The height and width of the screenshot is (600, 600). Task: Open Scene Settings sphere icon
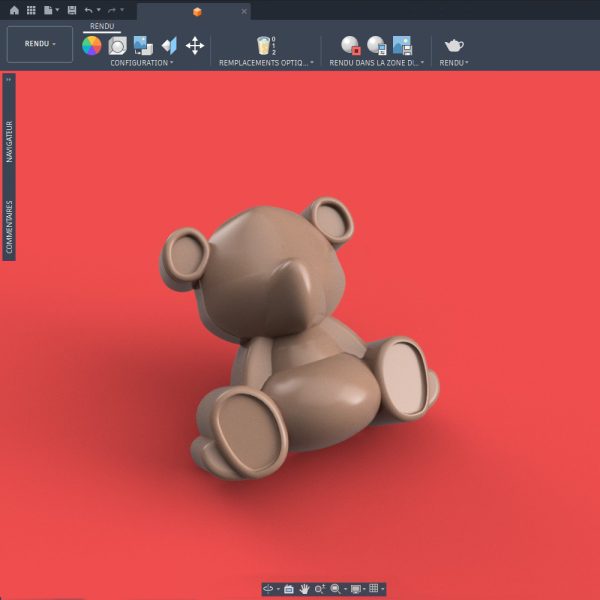(x=117, y=46)
